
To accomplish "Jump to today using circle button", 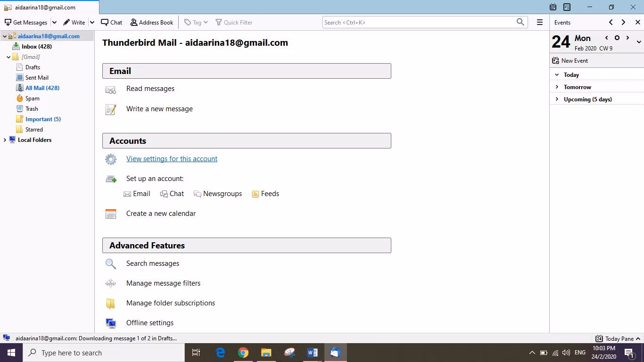I will click(x=617, y=38).
